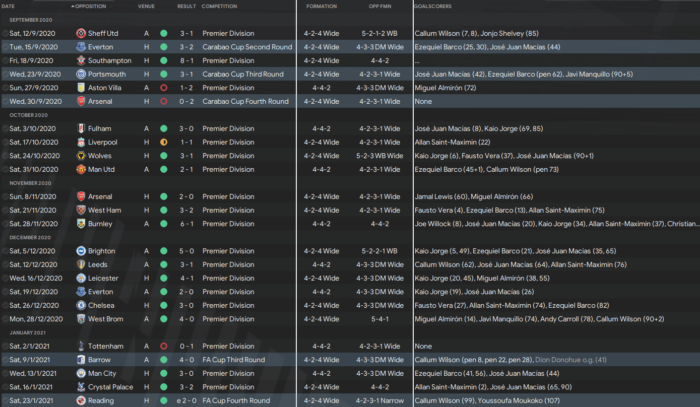The height and width of the screenshot is (407, 700).
Task: Click the Man City opposition name
Action: tap(102, 374)
